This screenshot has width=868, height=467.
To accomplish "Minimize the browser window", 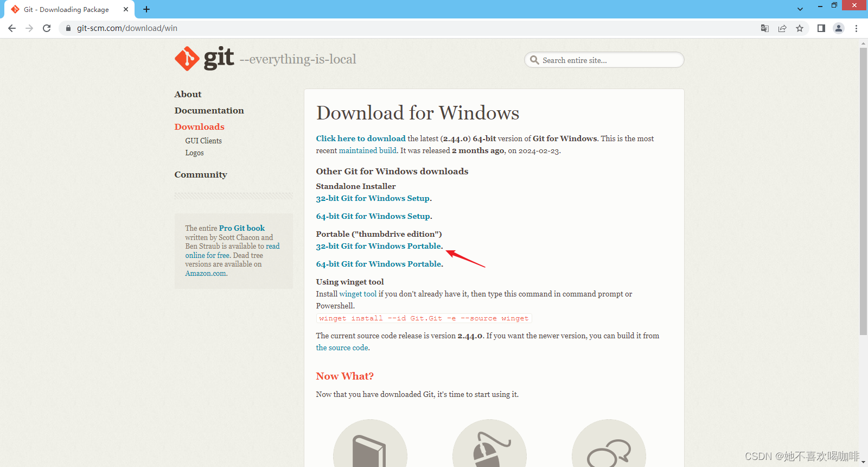I will tap(820, 5).
